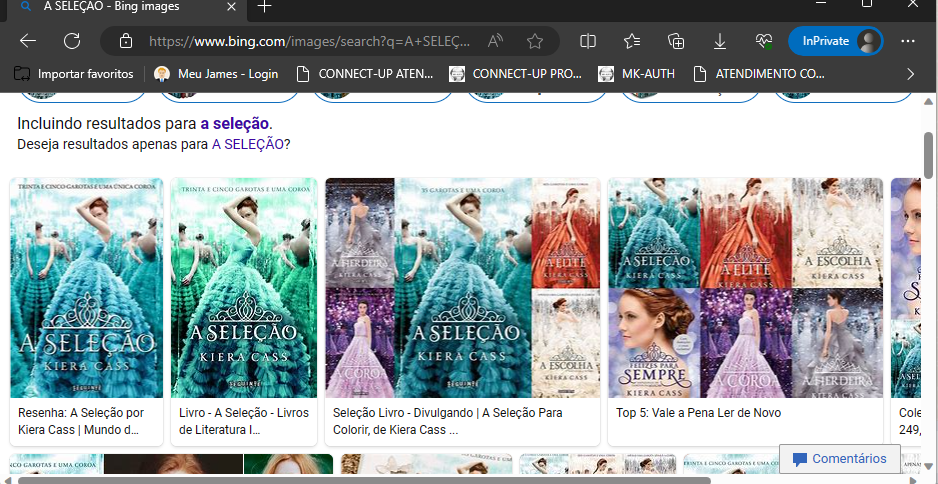
Task: Open MK-AUTH bookmark
Action: tap(636, 74)
